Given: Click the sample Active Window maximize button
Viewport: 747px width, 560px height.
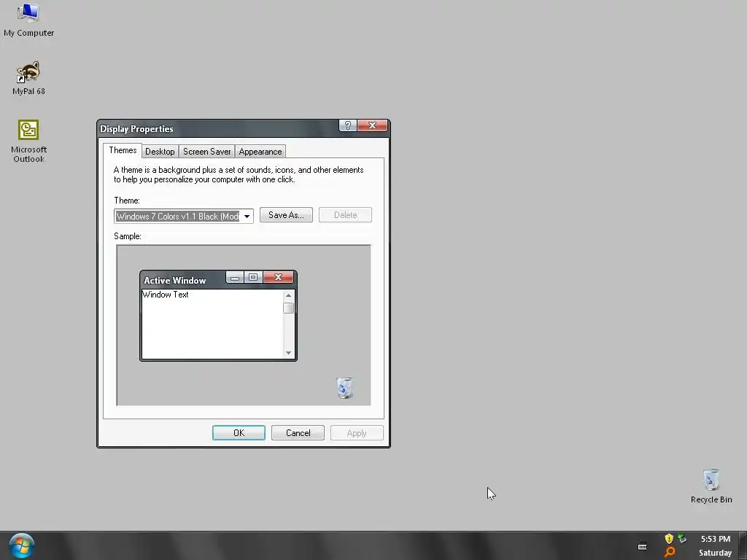Looking at the screenshot, I should coord(253,277).
